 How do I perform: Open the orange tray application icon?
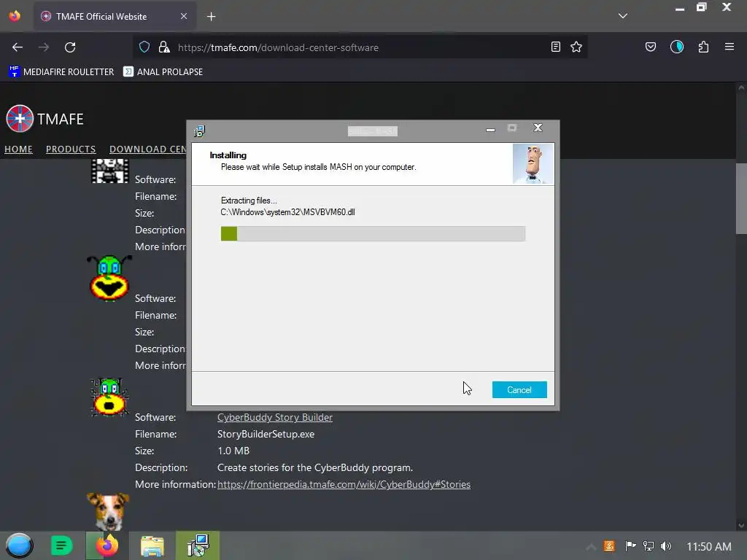609,545
